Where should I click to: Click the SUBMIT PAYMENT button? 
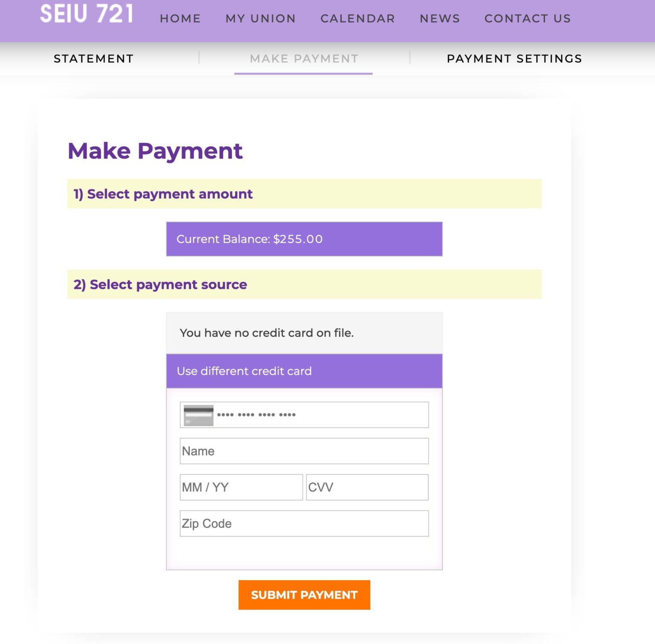304,595
